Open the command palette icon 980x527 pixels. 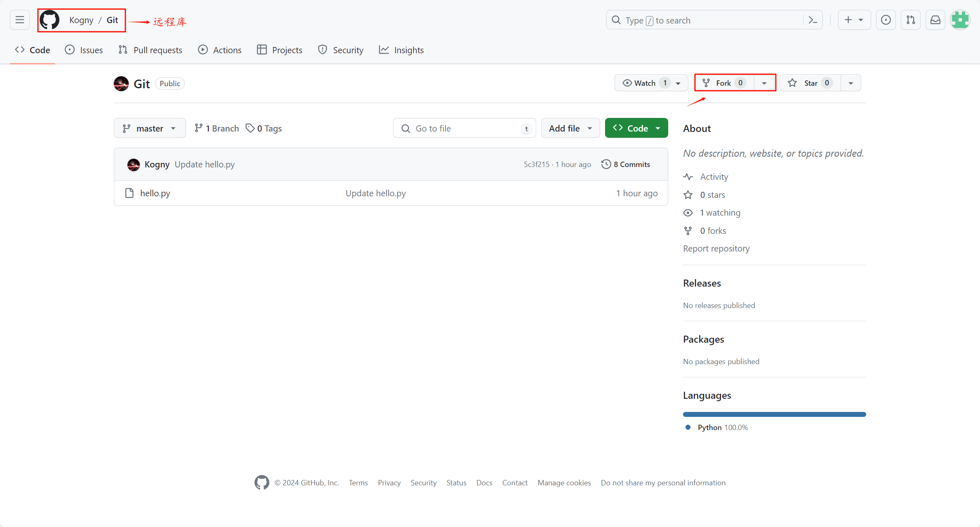click(813, 20)
